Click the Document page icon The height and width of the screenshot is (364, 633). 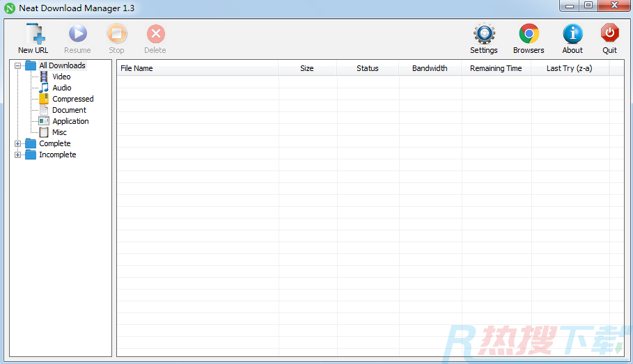[44, 110]
